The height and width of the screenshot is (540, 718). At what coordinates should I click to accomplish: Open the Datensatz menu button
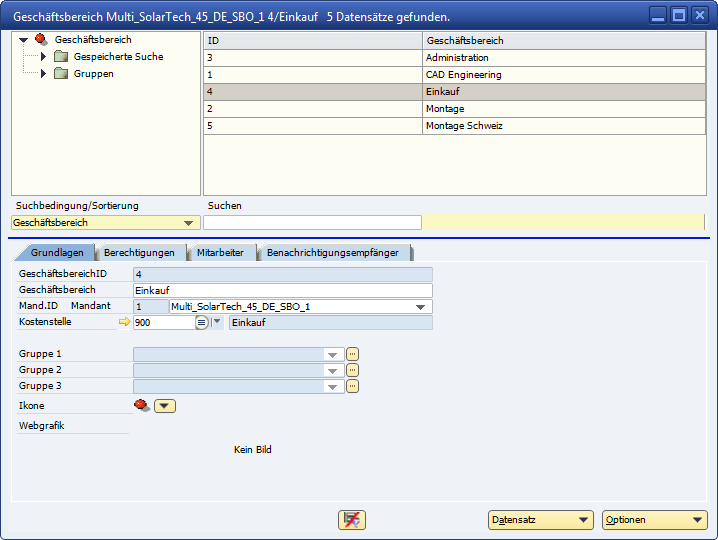tap(540, 520)
